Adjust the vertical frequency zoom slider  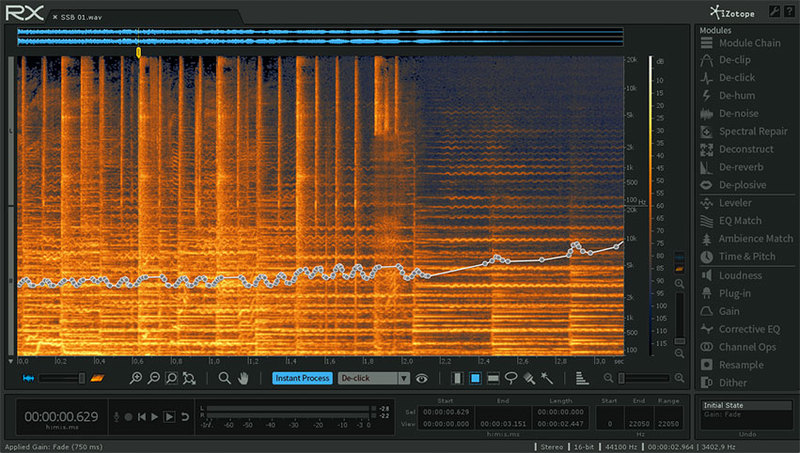point(679,318)
